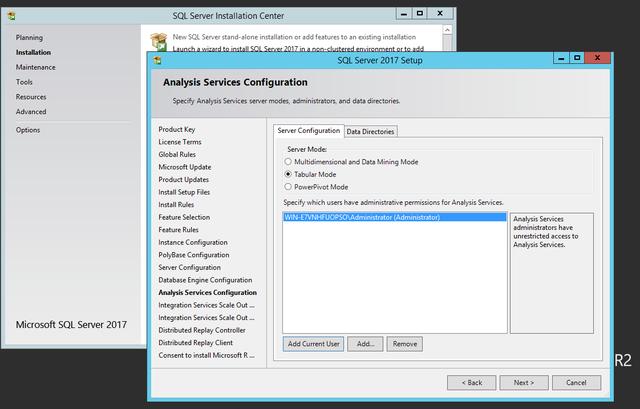Click Instance Configuration step

click(193, 242)
